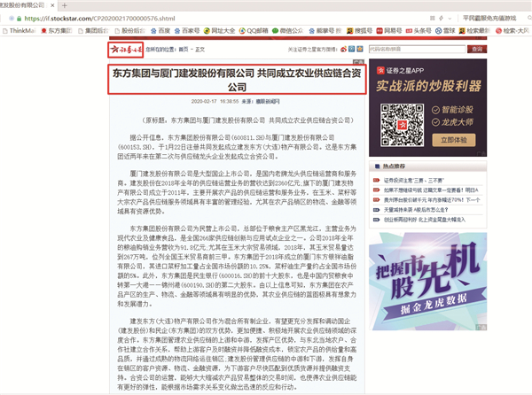Open the 股份后台 bookmark
Screen dimensions: 532x395
[130, 31]
